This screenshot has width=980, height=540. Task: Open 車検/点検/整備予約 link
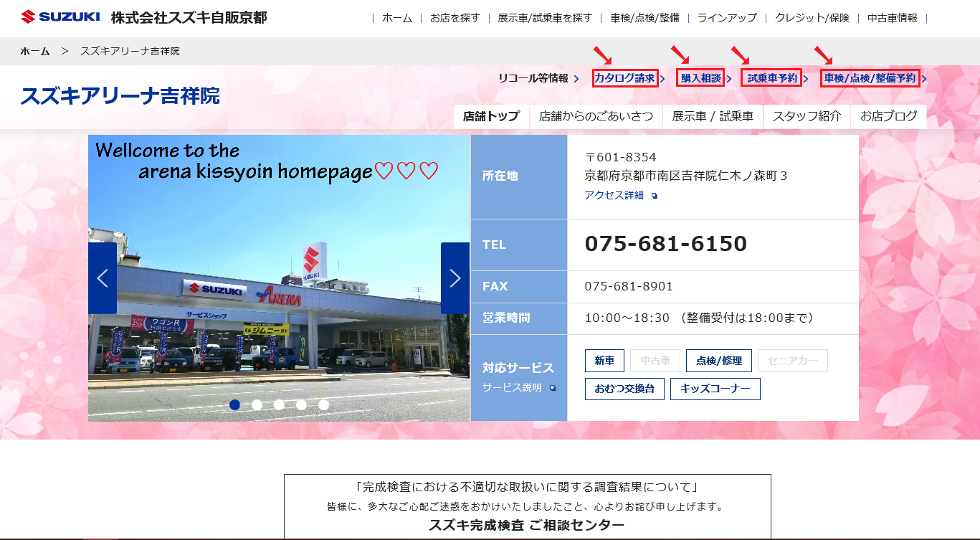coord(870,78)
